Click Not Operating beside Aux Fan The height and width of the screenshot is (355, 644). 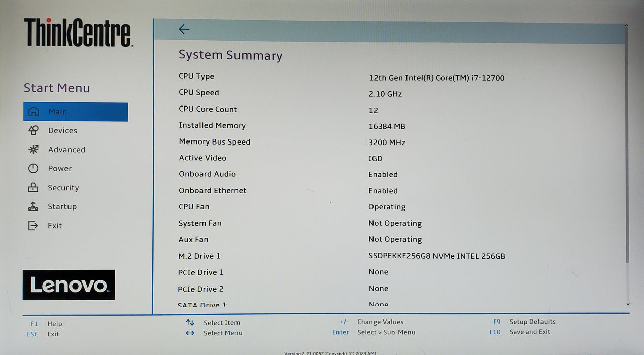[395, 240]
